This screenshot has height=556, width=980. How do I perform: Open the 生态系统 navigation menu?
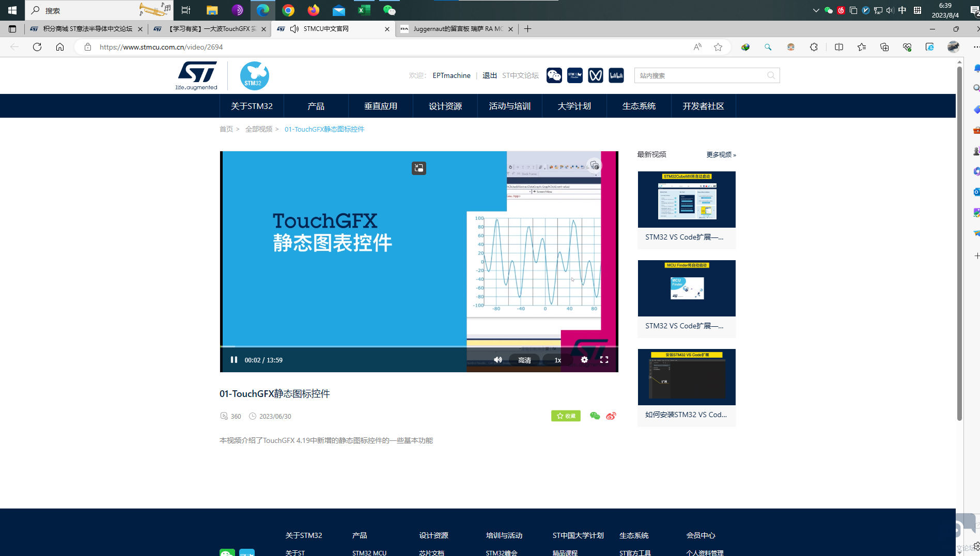click(639, 106)
